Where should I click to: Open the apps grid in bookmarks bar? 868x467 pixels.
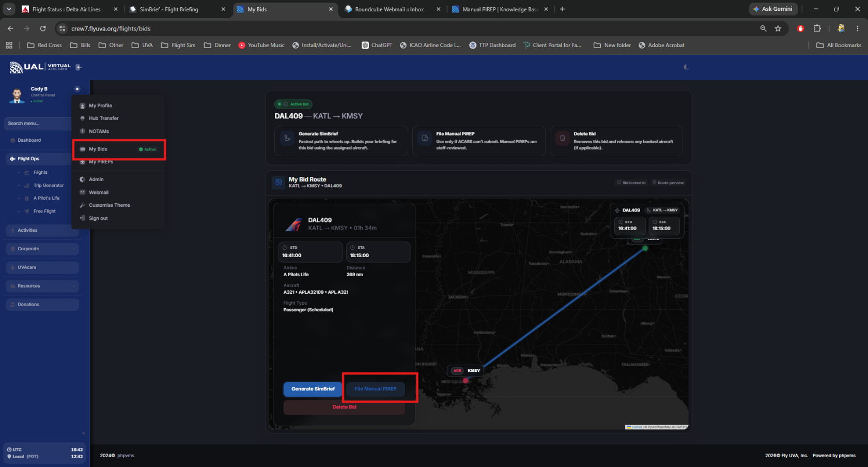[9, 46]
